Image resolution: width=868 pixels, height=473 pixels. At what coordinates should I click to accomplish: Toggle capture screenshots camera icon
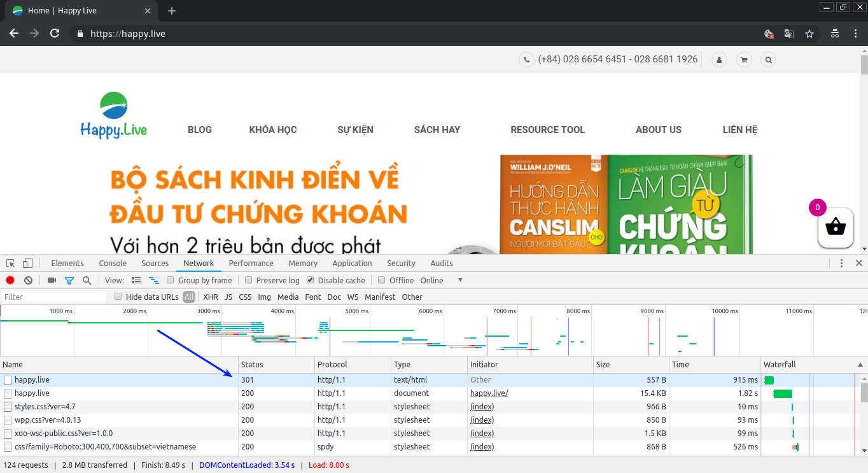52,280
